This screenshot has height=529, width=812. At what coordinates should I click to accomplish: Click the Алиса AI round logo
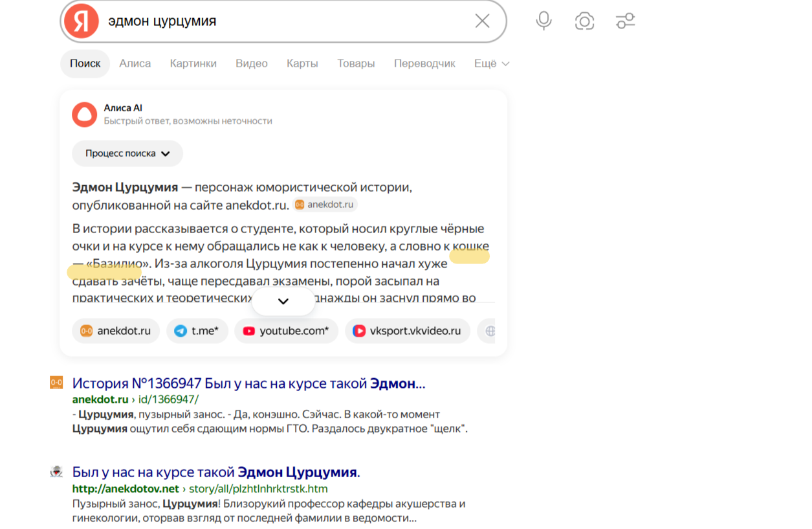(84, 114)
